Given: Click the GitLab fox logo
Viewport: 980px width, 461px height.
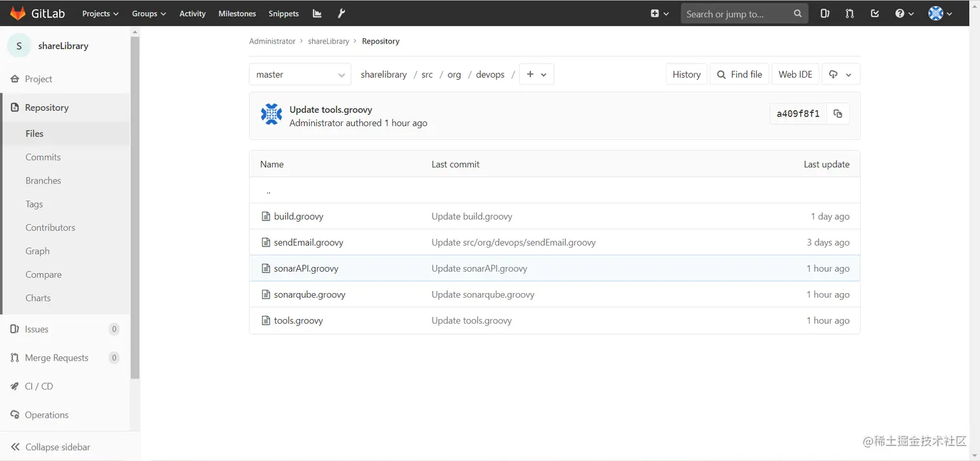Looking at the screenshot, I should [x=17, y=13].
